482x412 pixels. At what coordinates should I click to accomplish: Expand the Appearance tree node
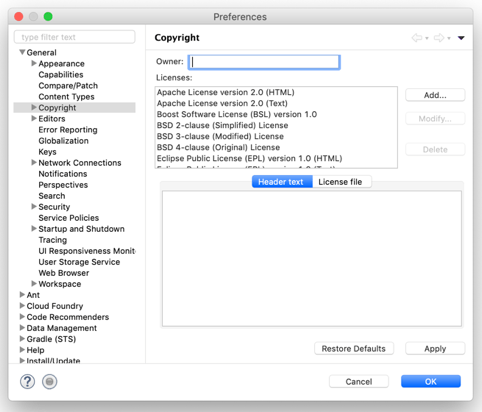click(34, 63)
